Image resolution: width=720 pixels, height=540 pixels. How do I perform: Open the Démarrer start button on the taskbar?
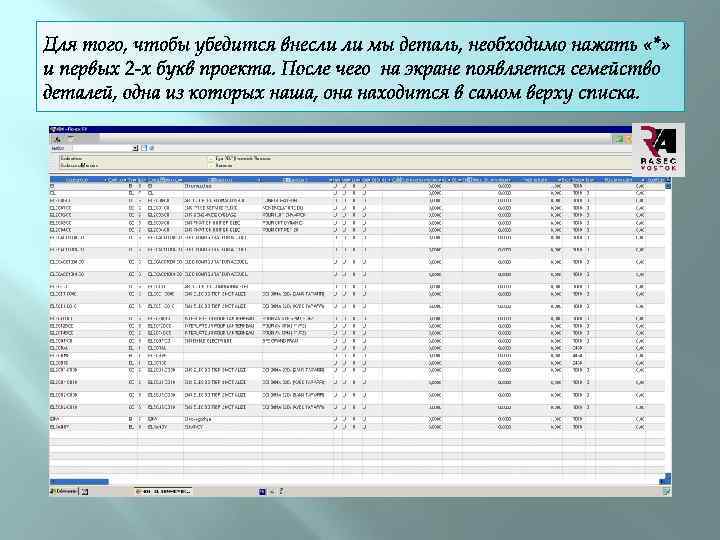(x=63, y=491)
